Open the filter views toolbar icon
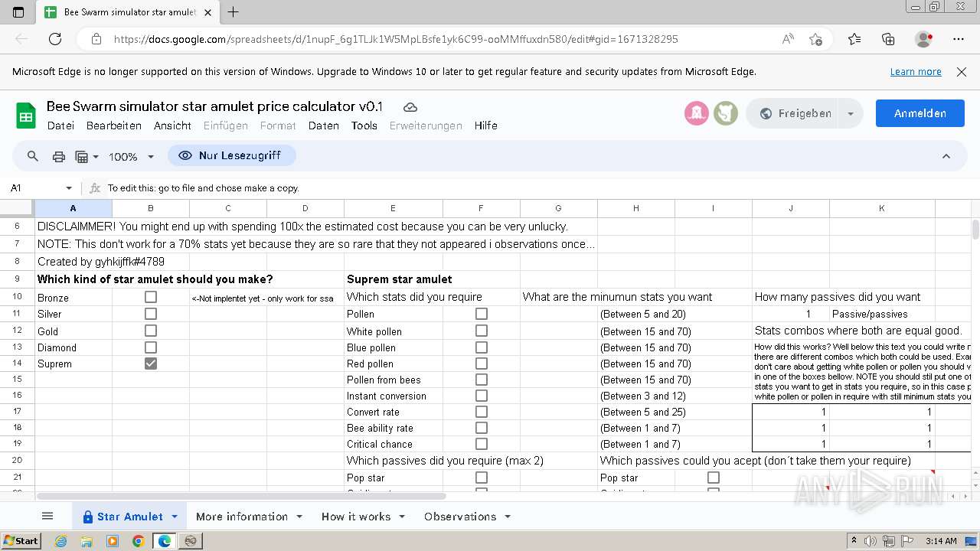 pyautogui.click(x=82, y=156)
